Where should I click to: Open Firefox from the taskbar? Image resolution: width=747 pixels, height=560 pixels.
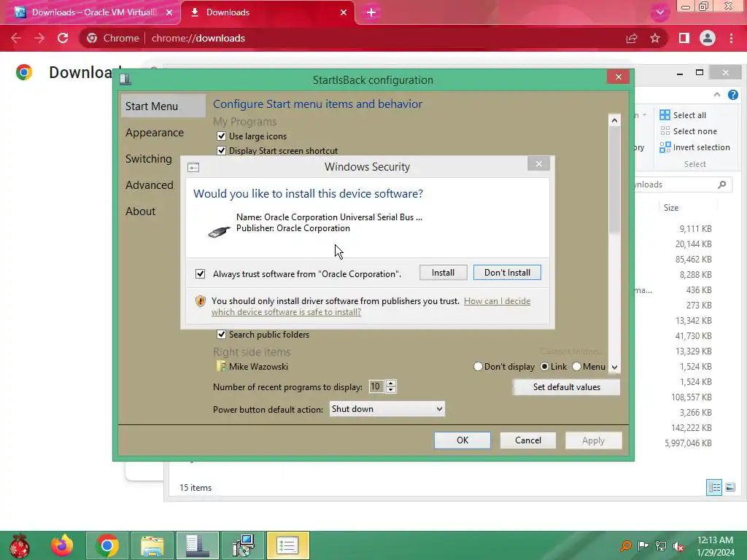pyautogui.click(x=63, y=545)
